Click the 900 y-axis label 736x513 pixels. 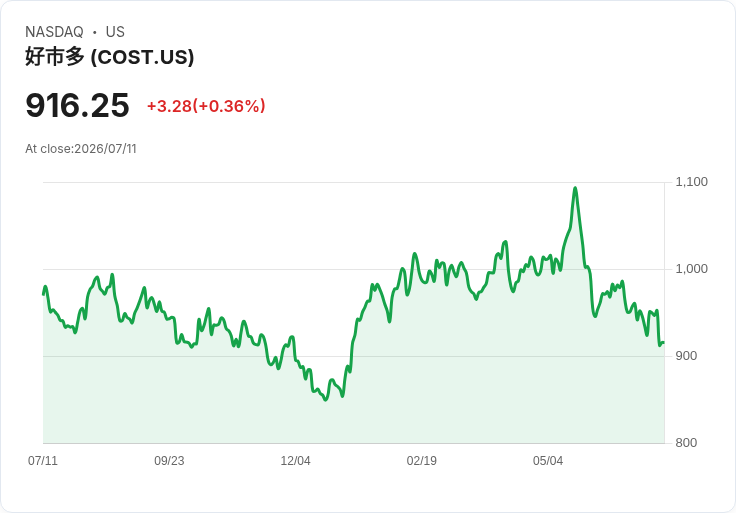pos(686,356)
